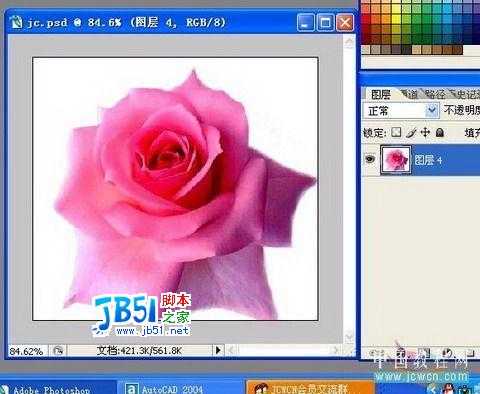Switch to the 路径 (Paths) tab
The width and height of the screenshot is (480, 394).
click(434, 95)
